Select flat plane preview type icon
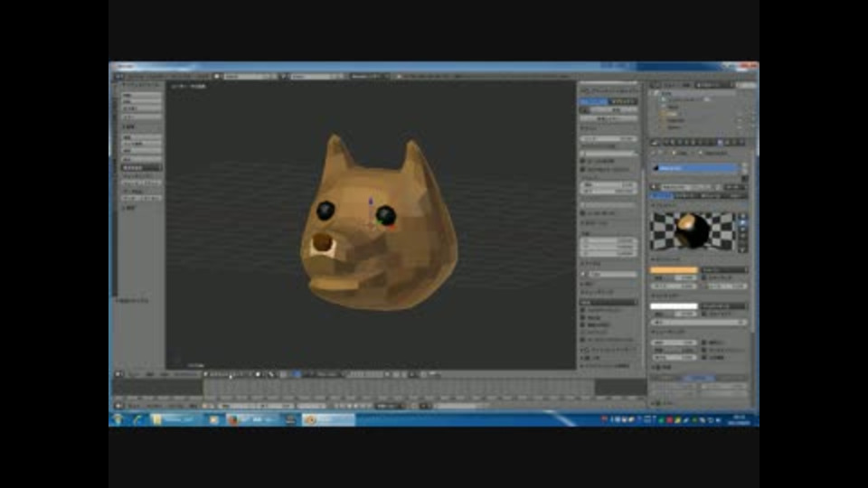 [x=743, y=216]
